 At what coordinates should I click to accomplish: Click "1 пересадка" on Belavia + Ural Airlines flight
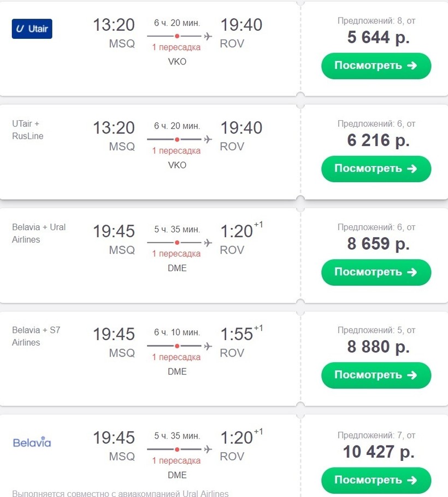point(176,254)
